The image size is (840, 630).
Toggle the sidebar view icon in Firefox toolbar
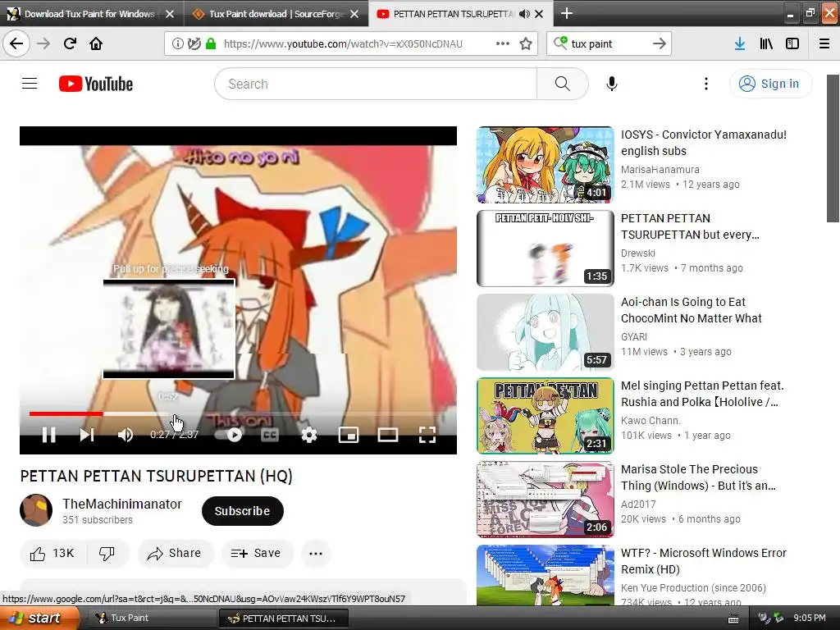pos(792,44)
